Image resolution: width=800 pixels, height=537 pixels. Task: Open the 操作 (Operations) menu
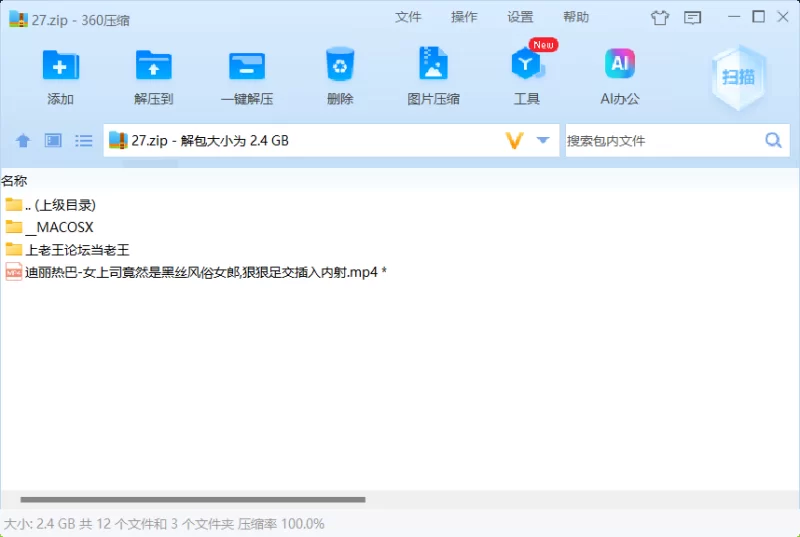[x=464, y=17]
